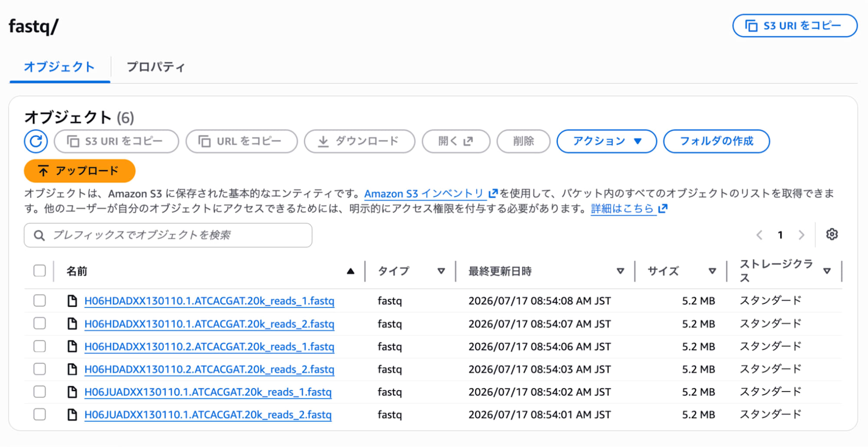Click toolbar S3 URI をコピー button

116,141
